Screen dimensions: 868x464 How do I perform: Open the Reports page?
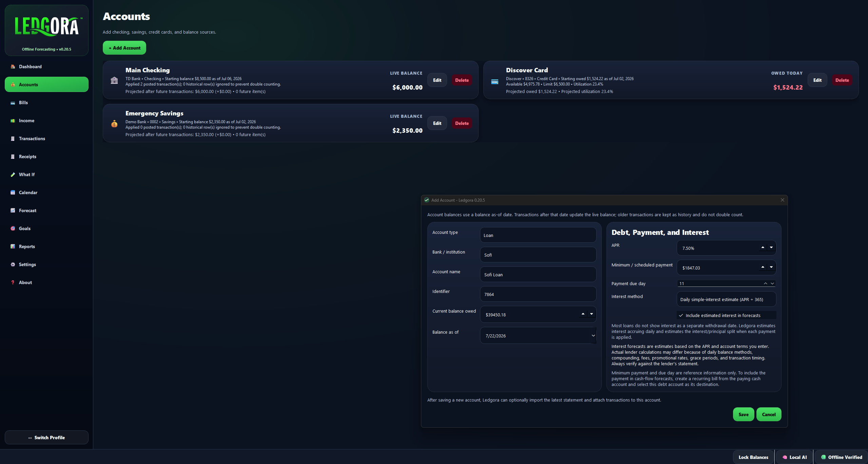tap(46, 246)
